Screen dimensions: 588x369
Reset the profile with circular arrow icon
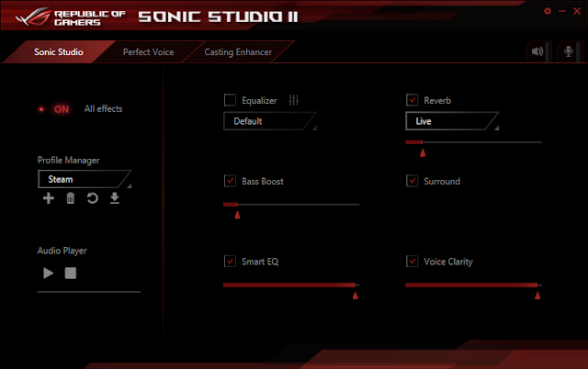[92, 197]
